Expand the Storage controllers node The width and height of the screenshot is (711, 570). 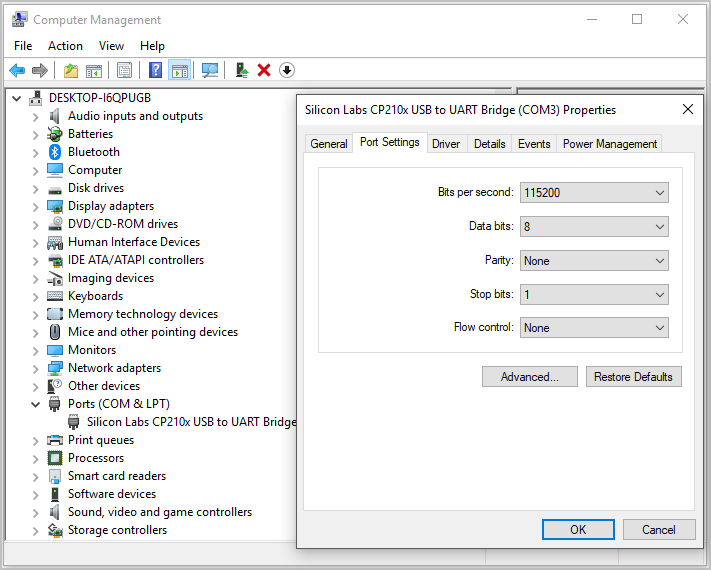[x=35, y=530]
